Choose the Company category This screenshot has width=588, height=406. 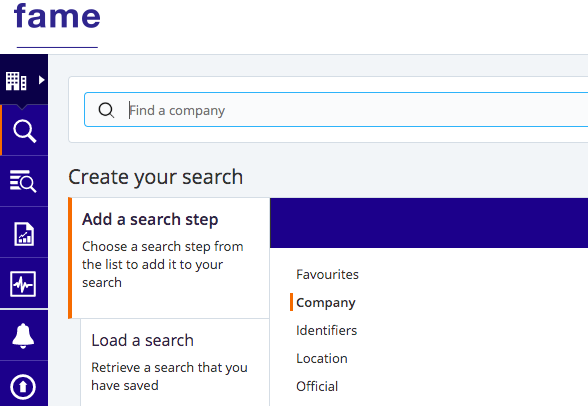click(x=326, y=303)
